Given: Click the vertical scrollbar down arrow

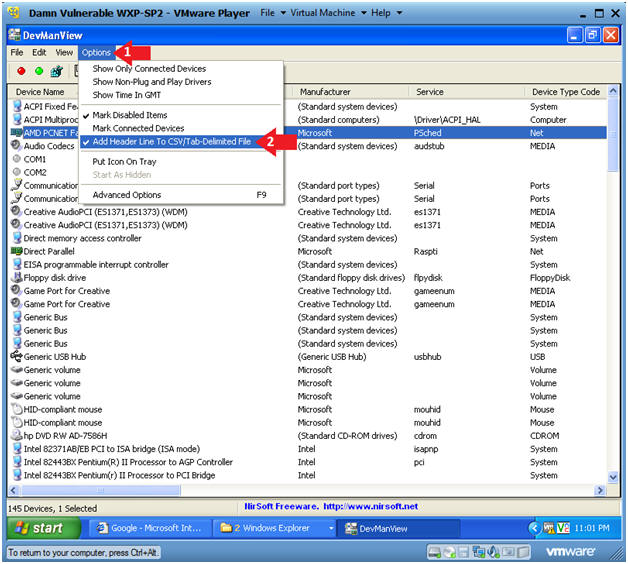Looking at the screenshot, I should pyautogui.click(x=613, y=477).
